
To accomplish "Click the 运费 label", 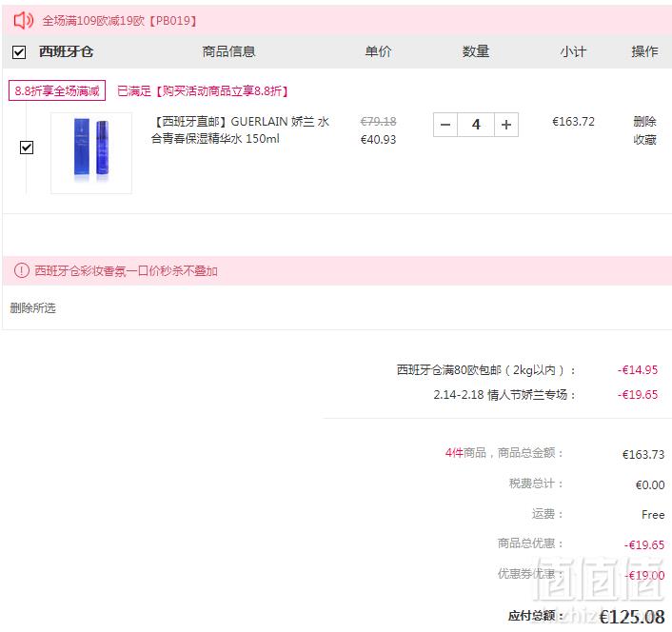I will tap(547, 514).
